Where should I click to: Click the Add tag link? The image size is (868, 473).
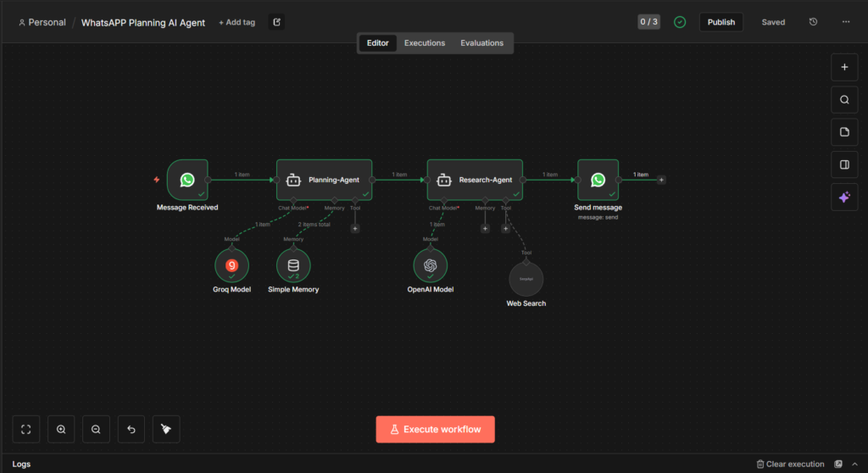coord(236,23)
